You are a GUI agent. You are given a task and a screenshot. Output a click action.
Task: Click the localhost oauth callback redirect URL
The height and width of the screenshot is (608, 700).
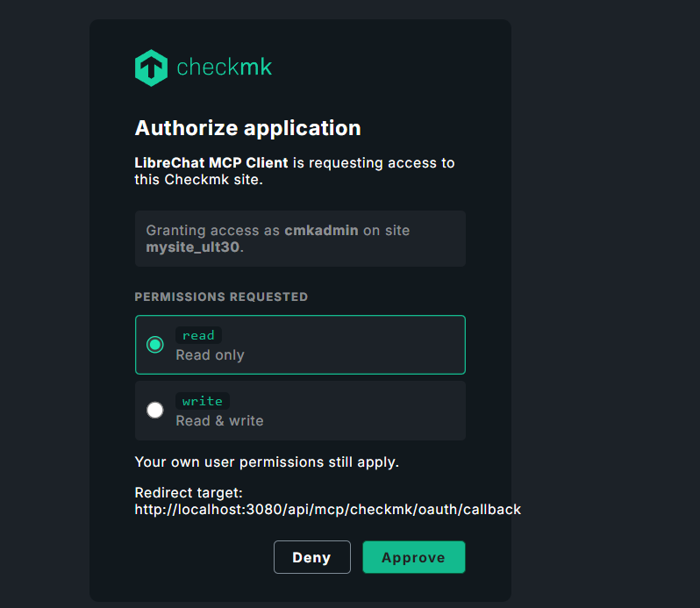[x=328, y=510]
